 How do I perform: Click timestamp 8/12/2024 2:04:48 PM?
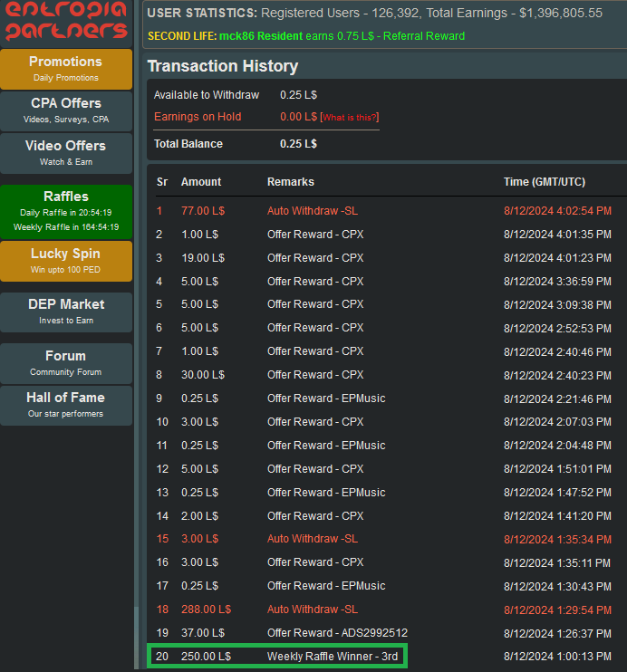click(557, 446)
